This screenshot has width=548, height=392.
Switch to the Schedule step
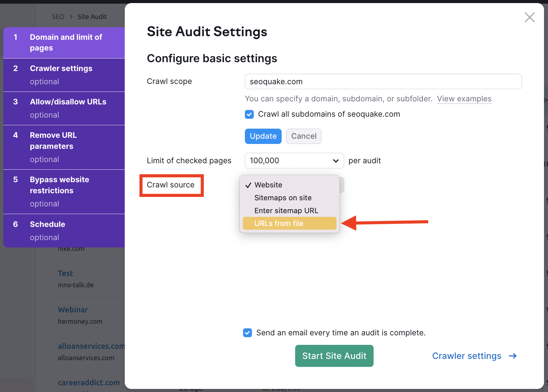click(x=64, y=231)
